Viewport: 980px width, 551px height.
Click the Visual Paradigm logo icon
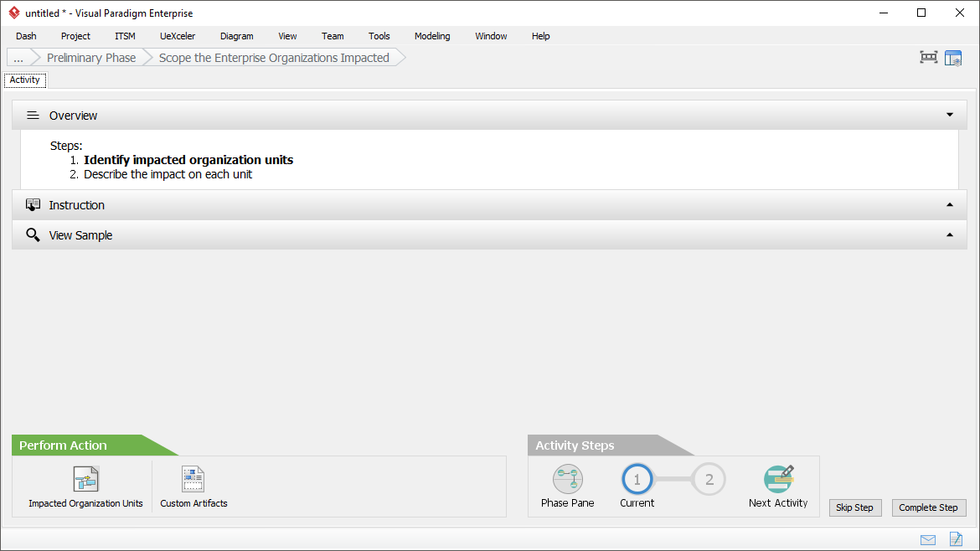(x=13, y=13)
